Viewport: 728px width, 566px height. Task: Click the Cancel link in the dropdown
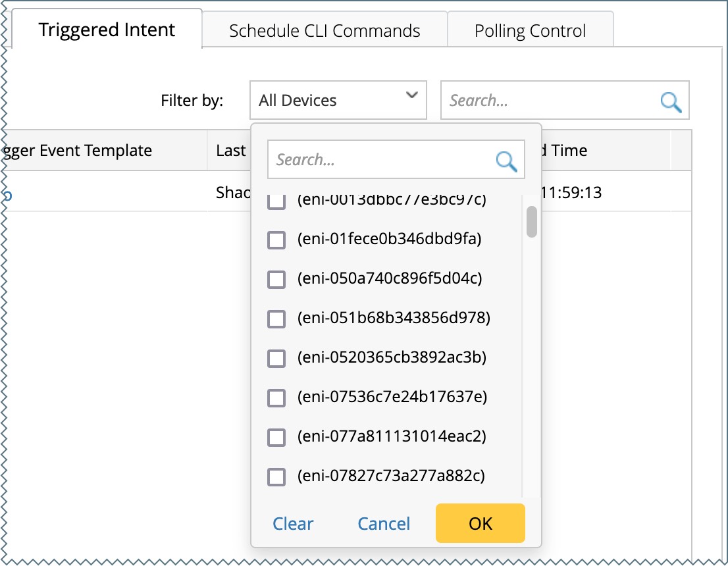point(384,524)
